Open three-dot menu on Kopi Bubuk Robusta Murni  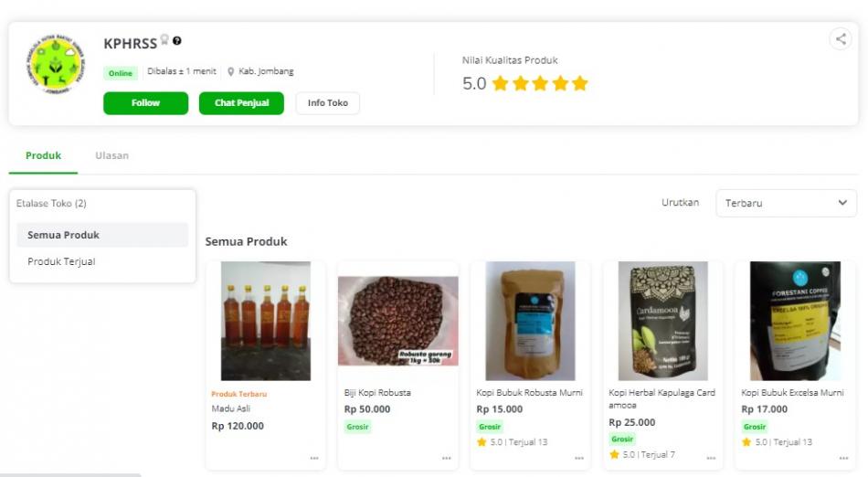tap(578, 458)
